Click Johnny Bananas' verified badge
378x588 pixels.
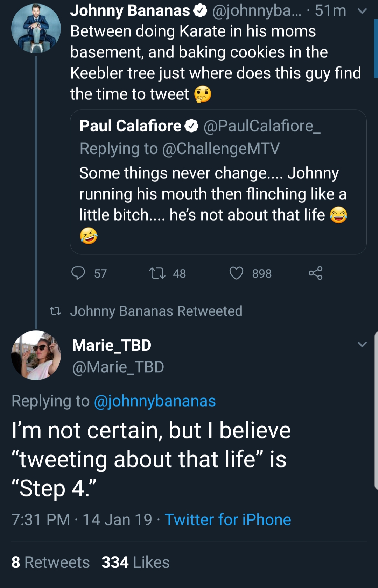pos(200,11)
